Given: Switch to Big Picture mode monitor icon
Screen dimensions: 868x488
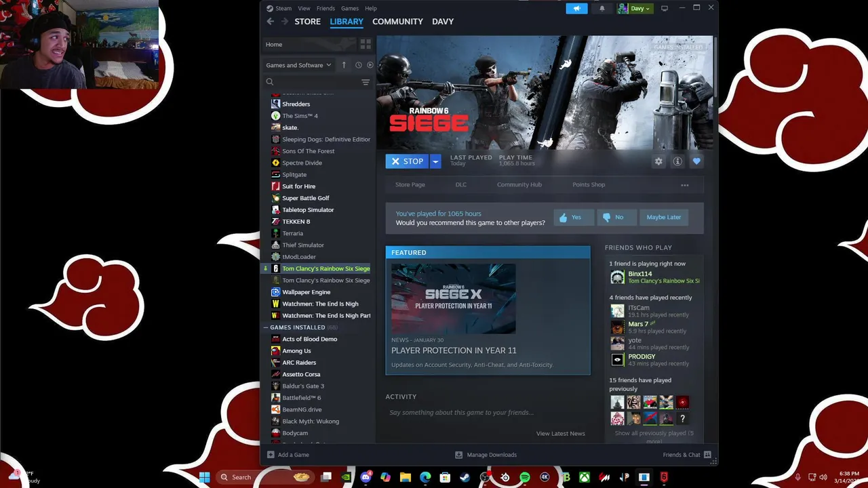Looking at the screenshot, I should click(665, 8).
